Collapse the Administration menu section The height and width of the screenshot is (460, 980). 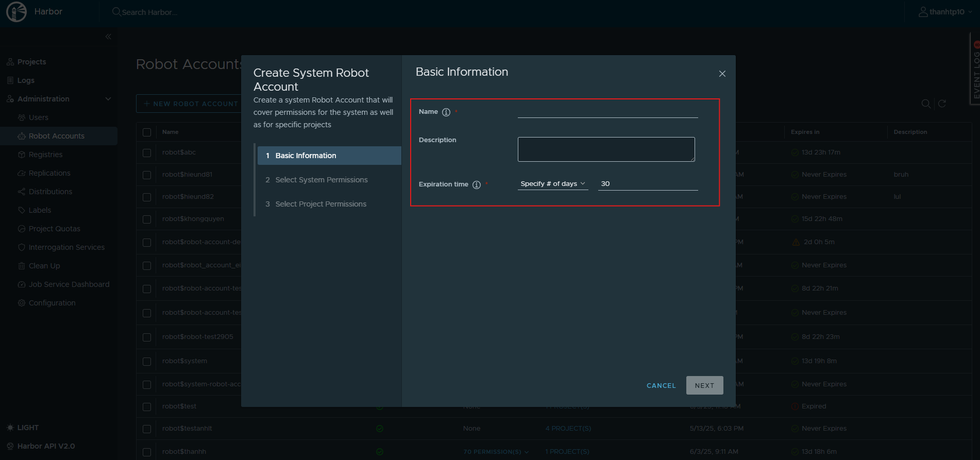click(108, 99)
